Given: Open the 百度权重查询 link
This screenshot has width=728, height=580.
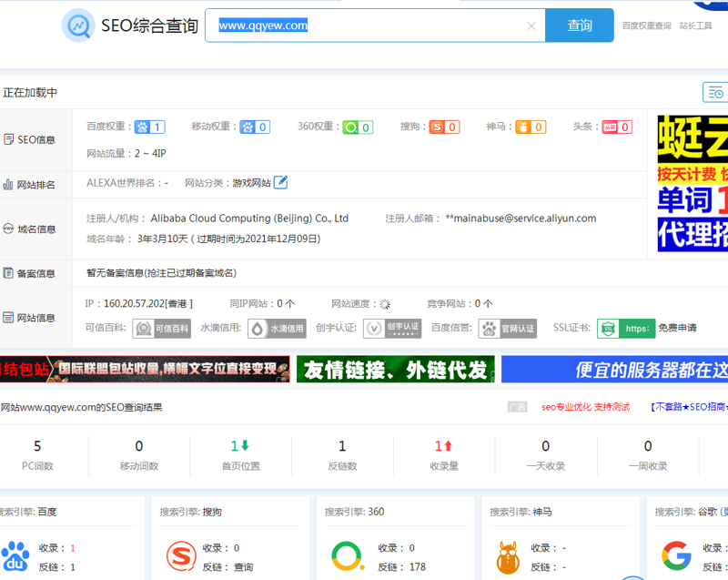Looking at the screenshot, I should pos(646,26).
